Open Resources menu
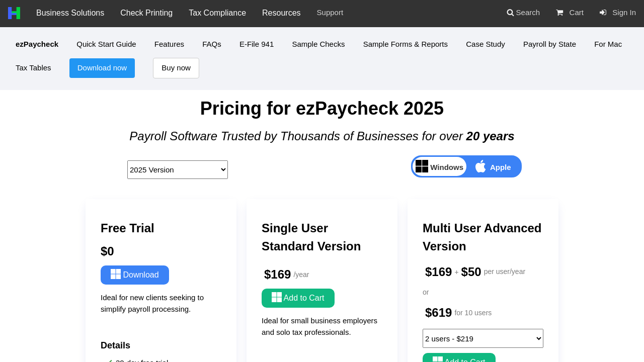Viewport: 644px width, 362px height. coord(281,13)
